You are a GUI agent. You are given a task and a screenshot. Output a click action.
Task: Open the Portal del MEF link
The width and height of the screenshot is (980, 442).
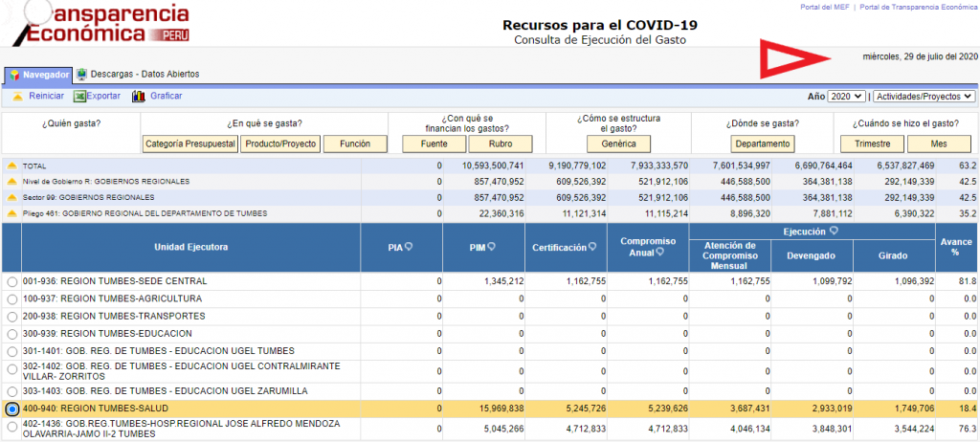tap(826, 7)
